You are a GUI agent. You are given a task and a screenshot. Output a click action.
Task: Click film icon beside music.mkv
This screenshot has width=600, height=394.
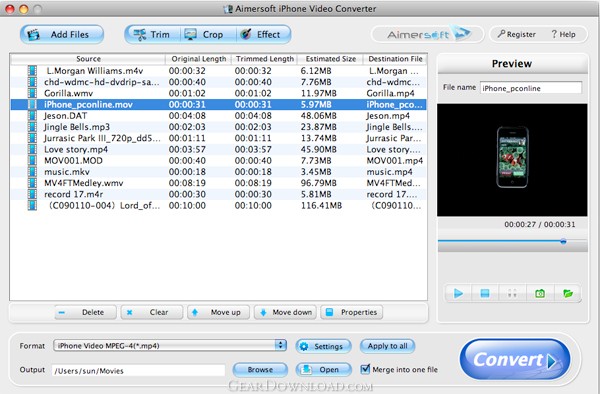tap(33, 172)
